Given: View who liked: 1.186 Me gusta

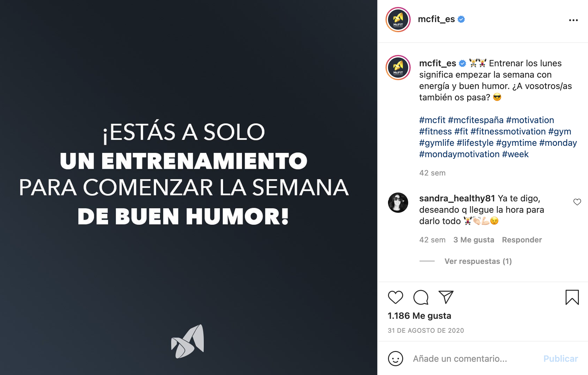Looking at the screenshot, I should (419, 316).
